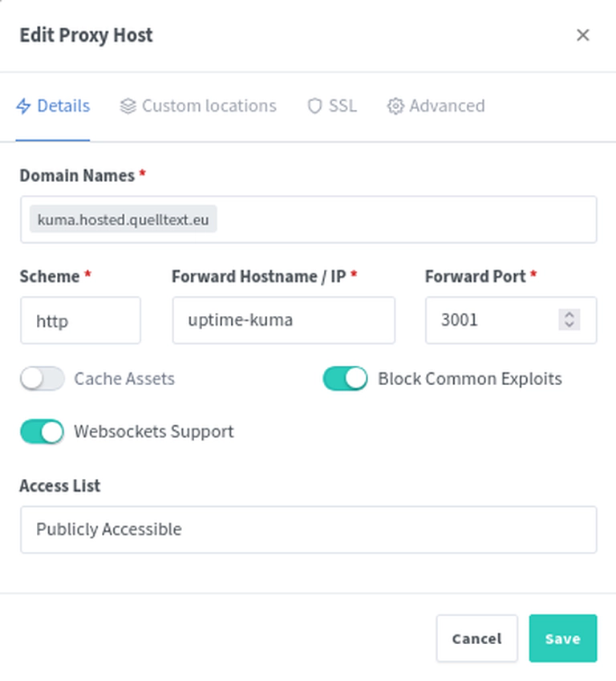The image size is (616, 681).
Task: Go to the Advanced tab label
Action: pyautogui.click(x=447, y=106)
